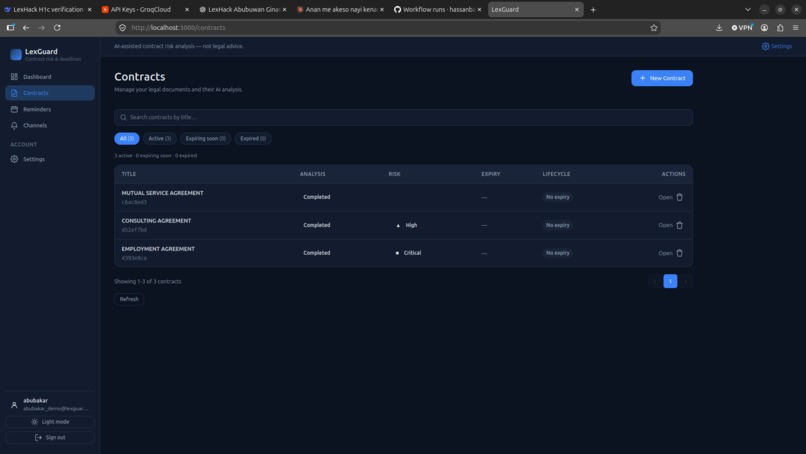Select the Expired (0) filter chip
This screenshot has height=454, width=806.
[x=253, y=138]
